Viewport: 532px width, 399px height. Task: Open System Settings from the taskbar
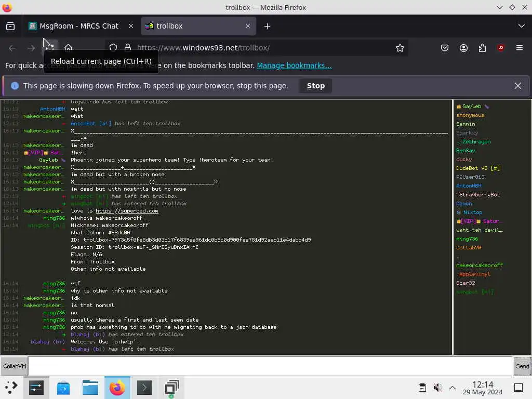coord(36,388)
